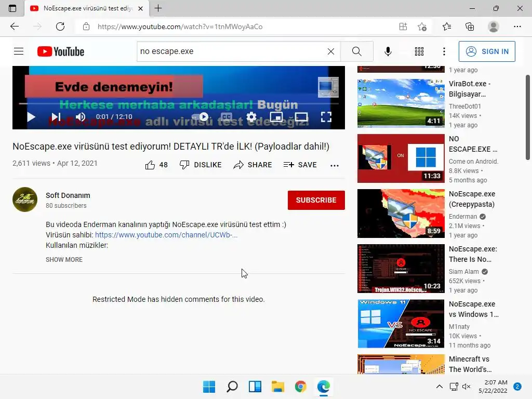Open NoEscape.exe vs Windows 1... video

[x=401, y=324]
